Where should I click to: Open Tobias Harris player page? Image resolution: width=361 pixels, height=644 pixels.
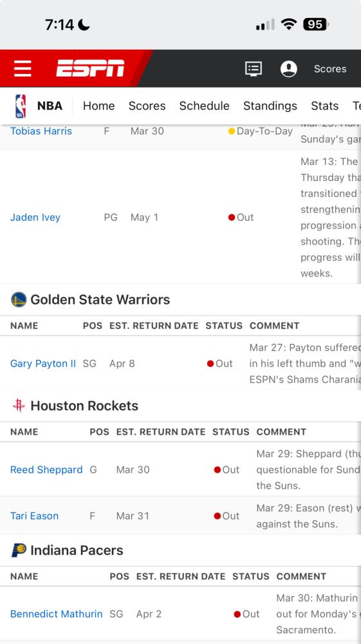[x=41, y=131]
